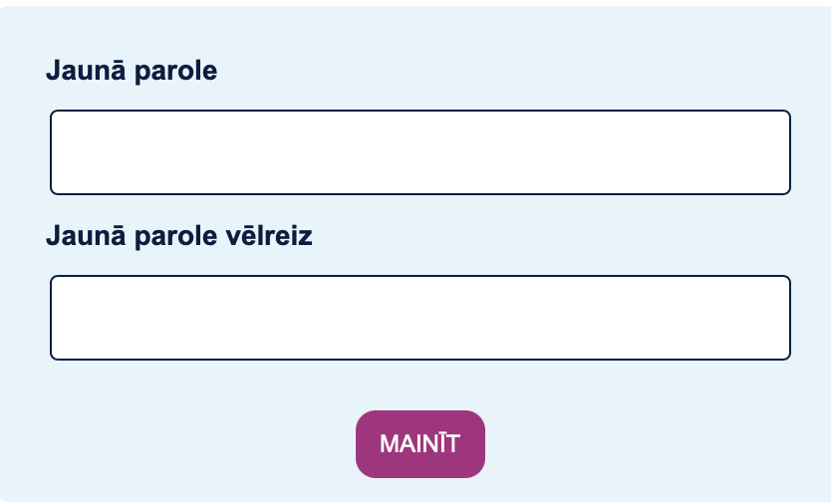Focus the Jaunā parole vēlreiz input field
831x504 pixels.
pyautogui.click(x=419, y=318)
